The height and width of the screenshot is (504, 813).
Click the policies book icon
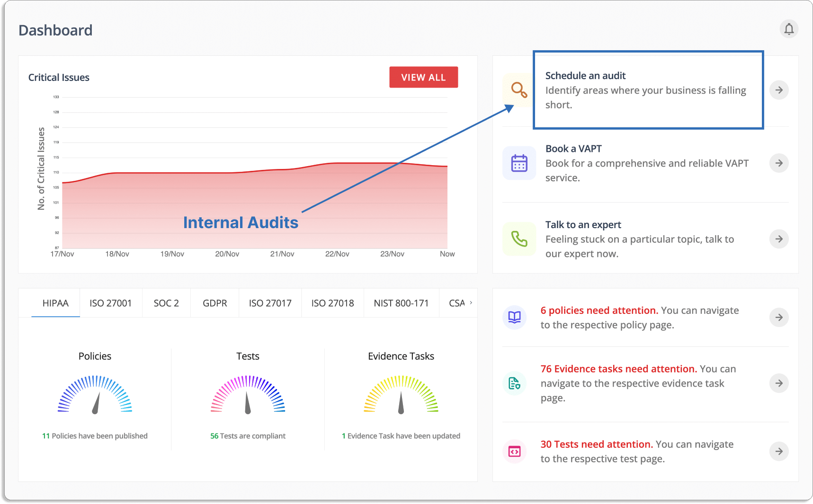point(514,317)
